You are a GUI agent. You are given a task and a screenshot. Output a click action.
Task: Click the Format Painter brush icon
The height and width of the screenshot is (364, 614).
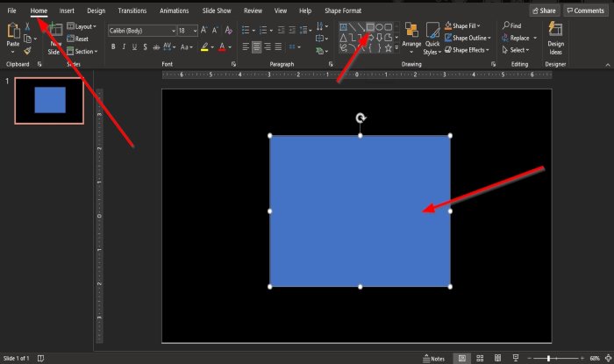28,51
